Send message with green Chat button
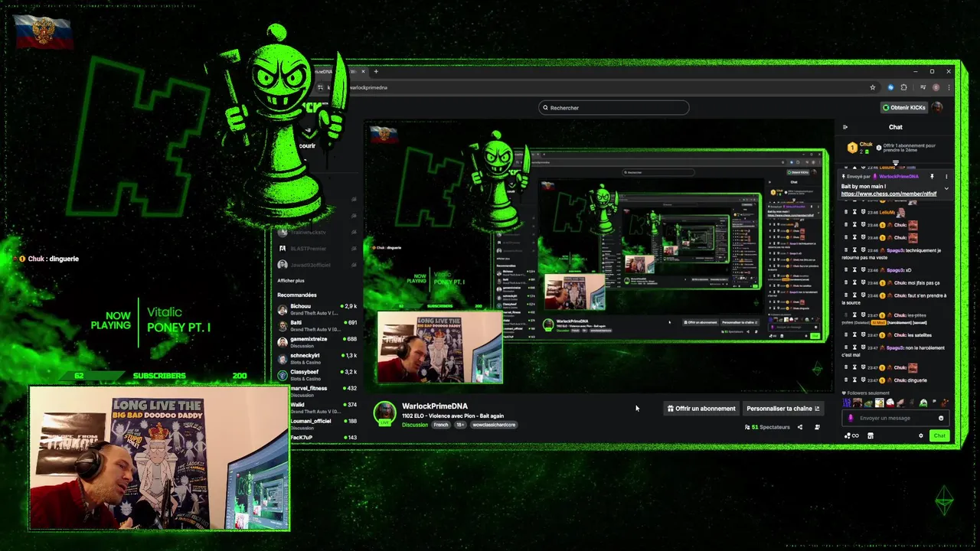Screen dimensions: 980x551 [x=939, y=435]
